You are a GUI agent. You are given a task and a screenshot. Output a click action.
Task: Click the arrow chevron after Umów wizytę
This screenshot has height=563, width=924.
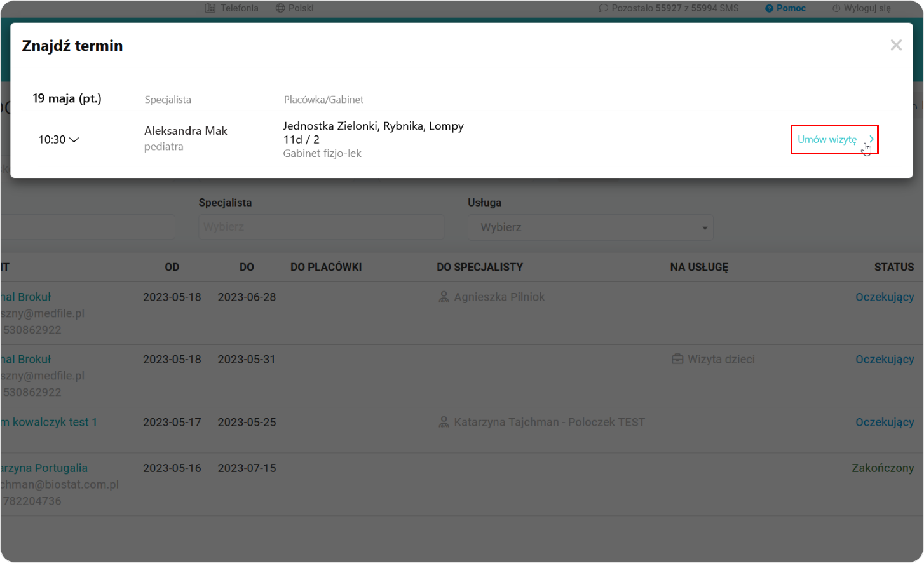click(871, 139)
